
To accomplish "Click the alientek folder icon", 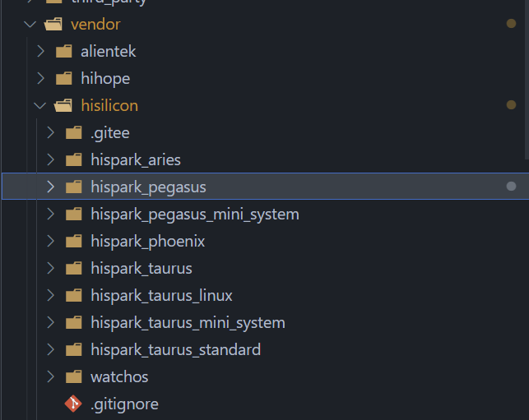I will pyautogui.click(x=64, y=52).
